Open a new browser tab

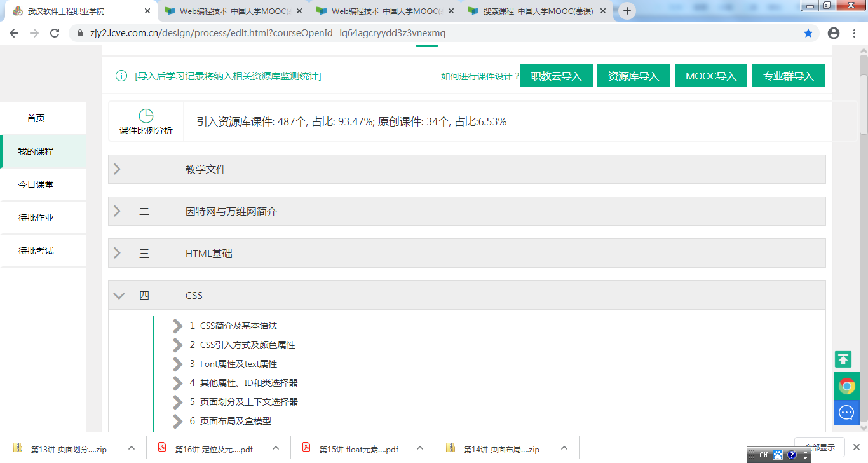coord(627,11)
